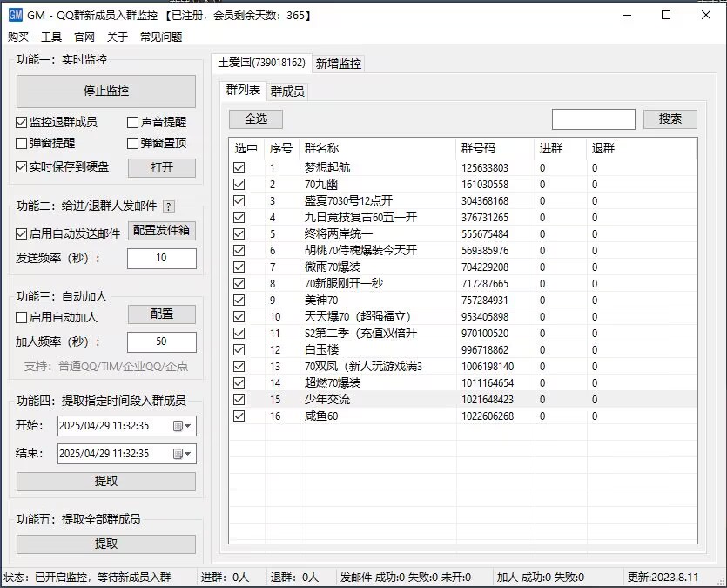This screenshot has height=588, width=727.
Task: Switch to the 群成员 tab
Action: (x=287, y=91)
